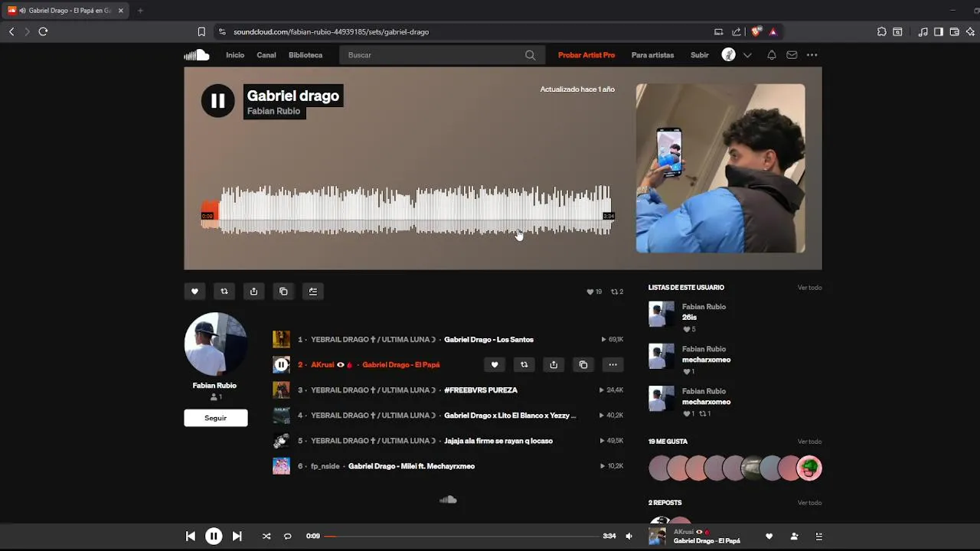The width and height of the screenshot is (980, 551).
Task: Like the playlist with the heart button
Action: point(194,292)
